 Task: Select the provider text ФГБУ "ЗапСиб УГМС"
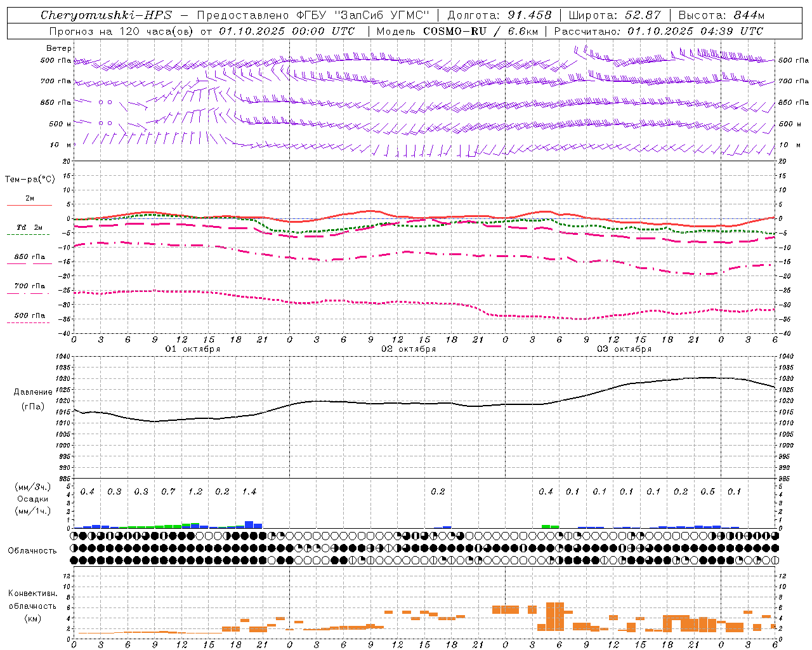click(362, 15)
